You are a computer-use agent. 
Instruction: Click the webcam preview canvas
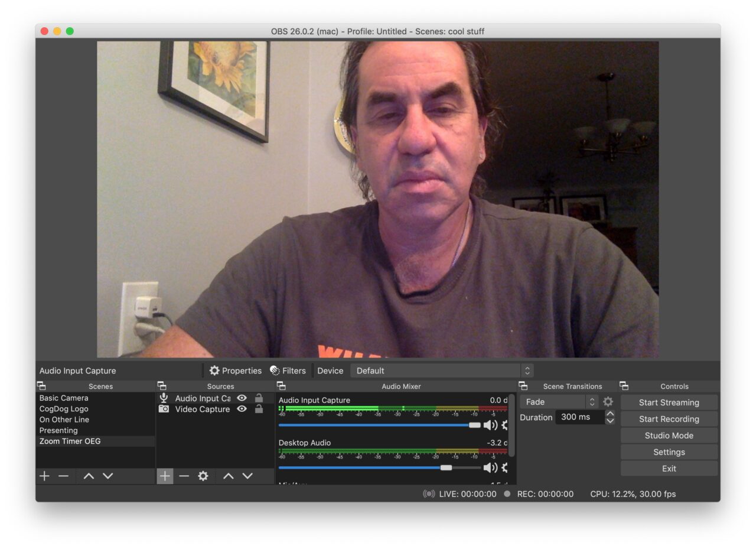click(x=378, y=199)
